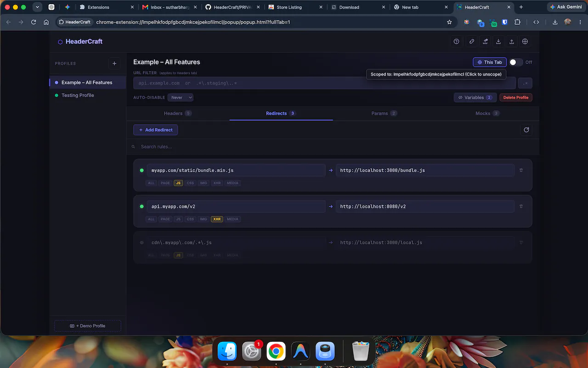The height and width of the screenshot is (368, 588).
Task: Toggle the This Tab scope button
Action: [x=490, y=62]
